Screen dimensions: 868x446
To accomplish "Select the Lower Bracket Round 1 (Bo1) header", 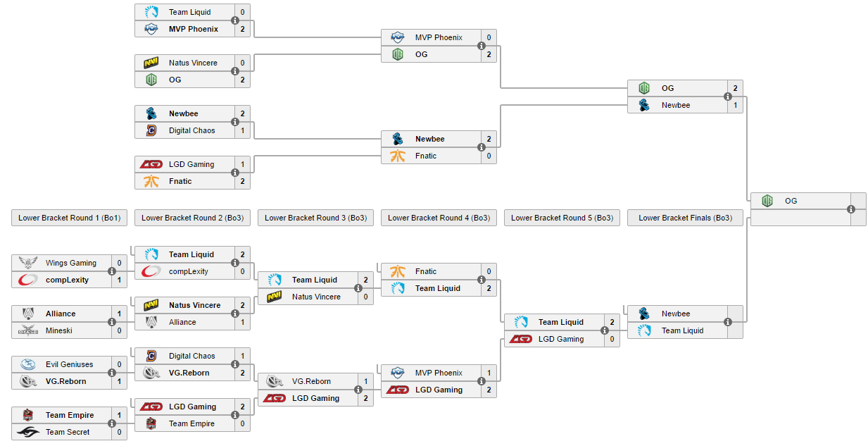I will pos(69,218).
